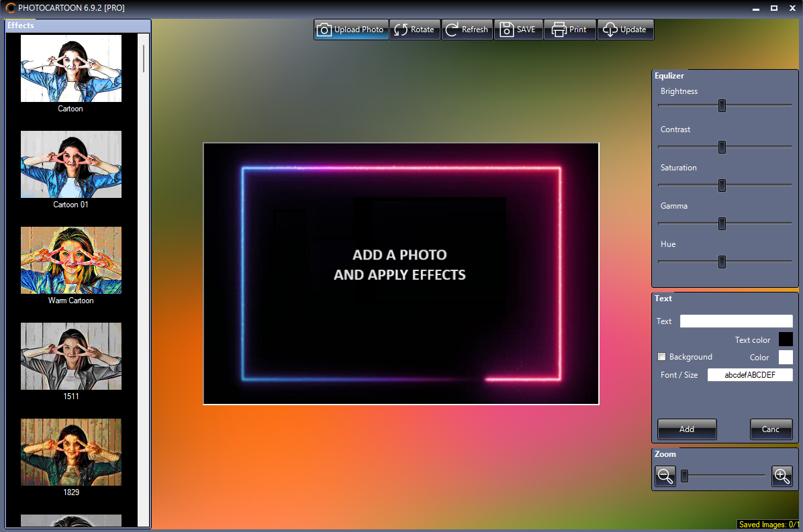This screenshot has height=532, width=803.
Task: Enable the Background checkbox for text
Action: click(661, 356)
